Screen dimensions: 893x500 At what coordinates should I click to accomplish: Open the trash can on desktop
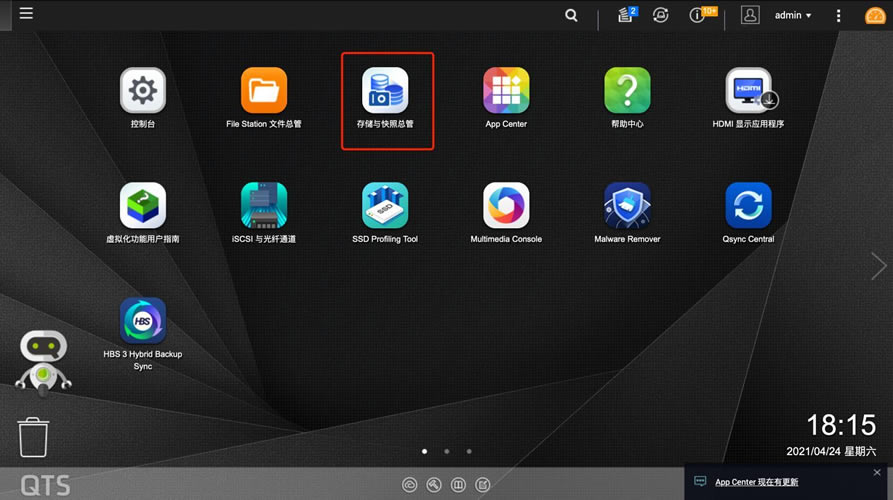click(33, 437)
